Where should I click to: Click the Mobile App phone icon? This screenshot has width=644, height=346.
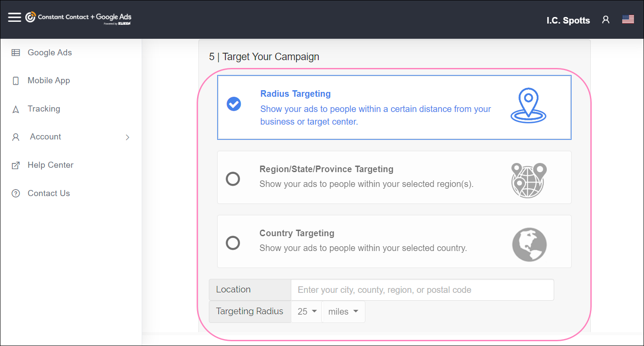pyautogui.click(x=16, y=81)
